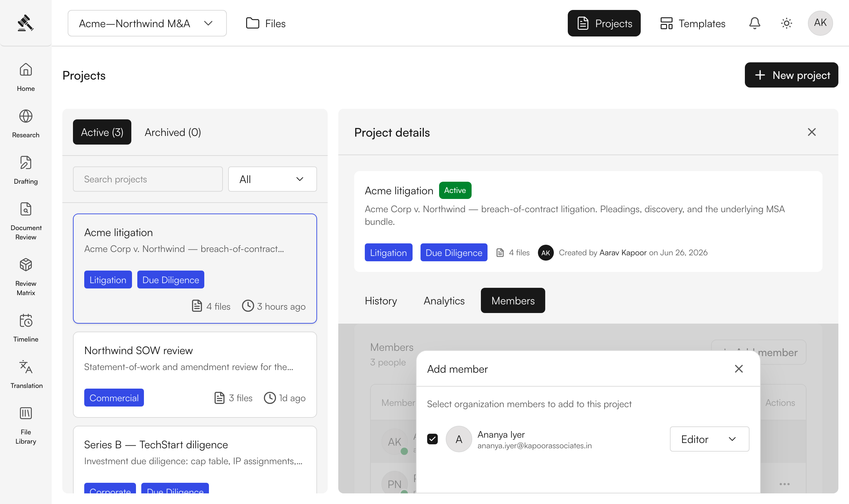Expand the Editor role dropdown

click(709, 439)
